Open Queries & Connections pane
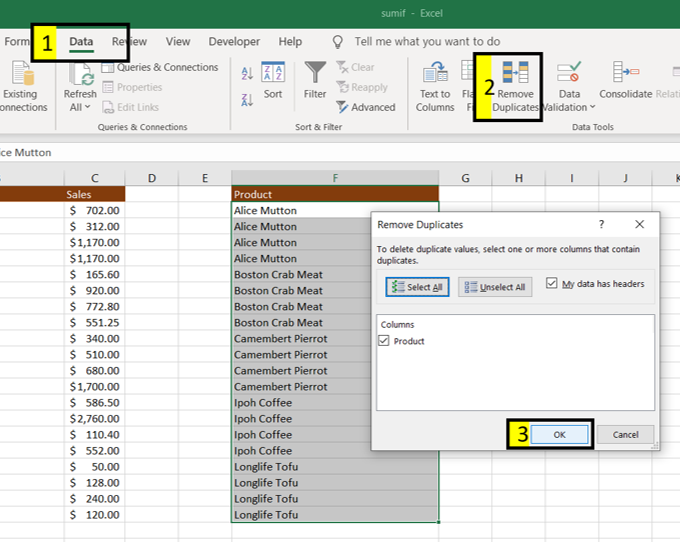Screen dimensions: 680x542 click(x=159, y=67)
